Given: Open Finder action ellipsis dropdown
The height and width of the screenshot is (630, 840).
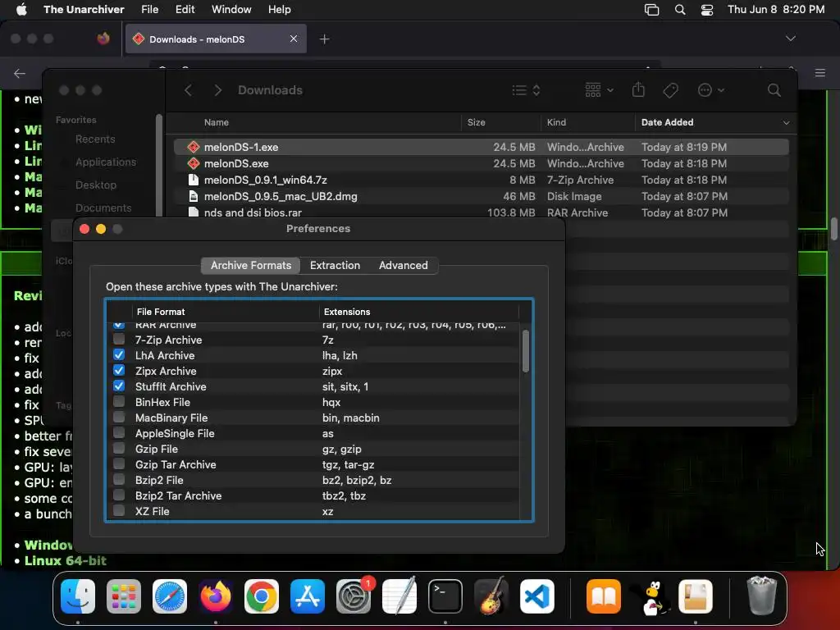Looking at the screenshot, I should (711, 90).
